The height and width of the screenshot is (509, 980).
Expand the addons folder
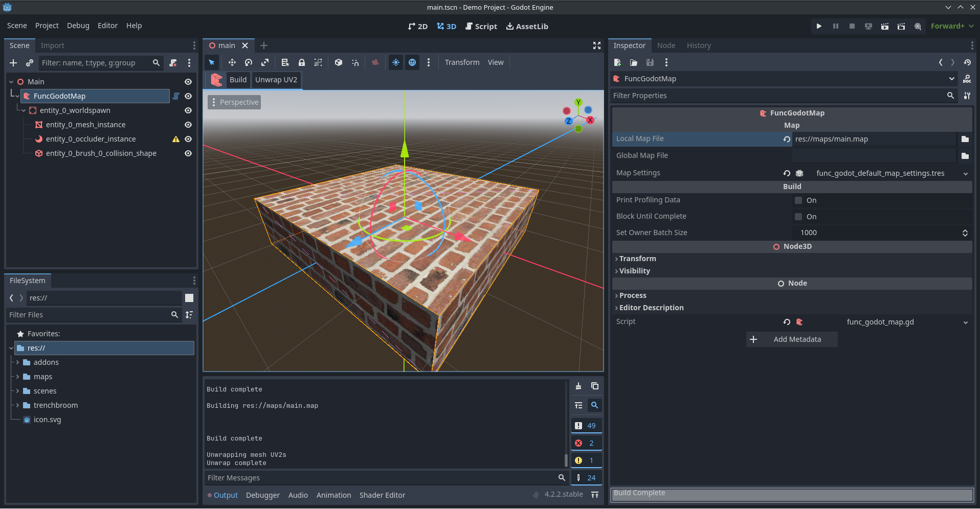(x=17, y=362)
